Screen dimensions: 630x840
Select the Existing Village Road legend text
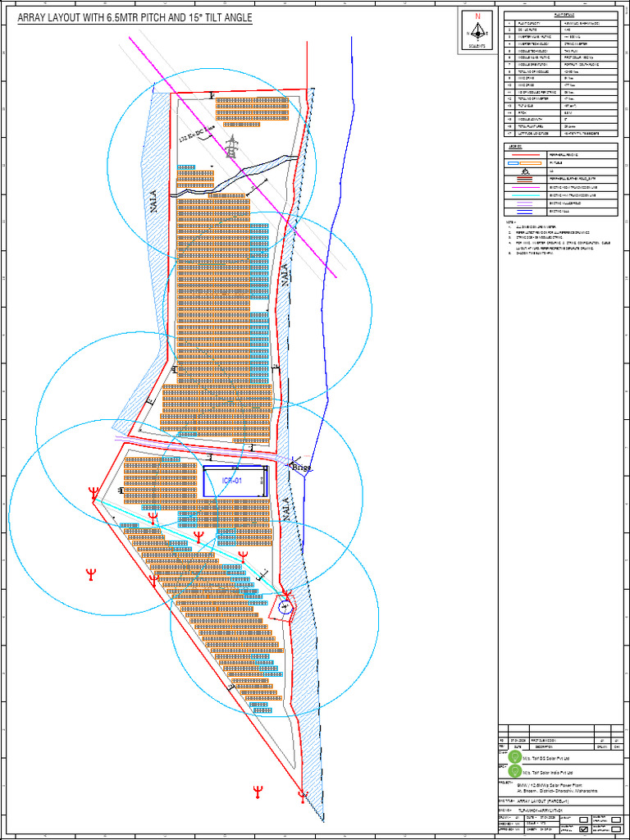(565, 203)
